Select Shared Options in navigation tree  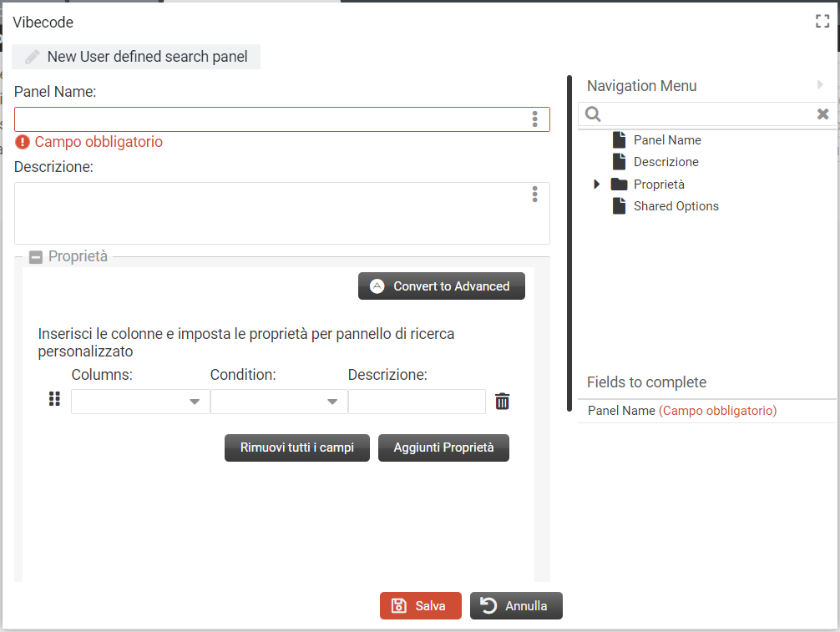coord(676,206)
